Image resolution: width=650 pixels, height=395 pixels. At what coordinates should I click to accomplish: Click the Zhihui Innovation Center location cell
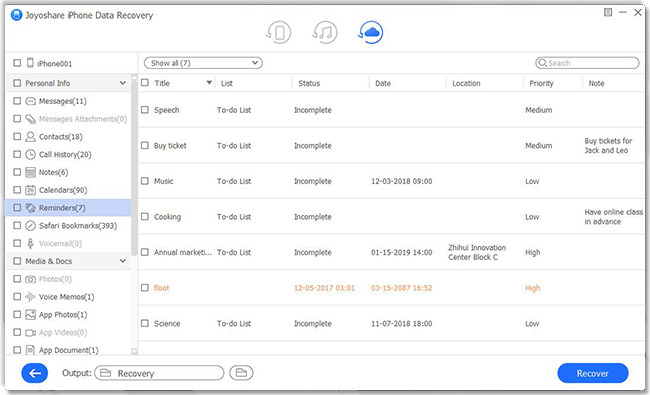[x=477, y=252]
